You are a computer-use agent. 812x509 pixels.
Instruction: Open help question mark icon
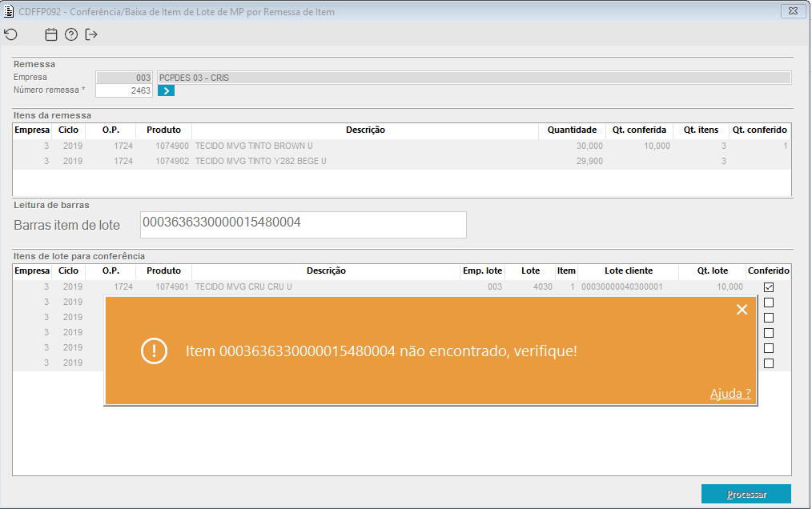(x=71, y=34)
